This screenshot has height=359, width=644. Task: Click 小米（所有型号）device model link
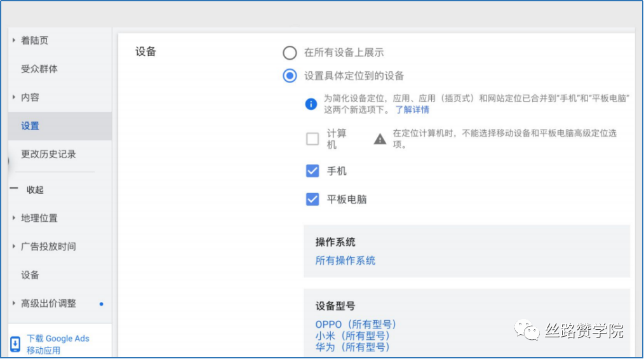[x=352, y=335]
